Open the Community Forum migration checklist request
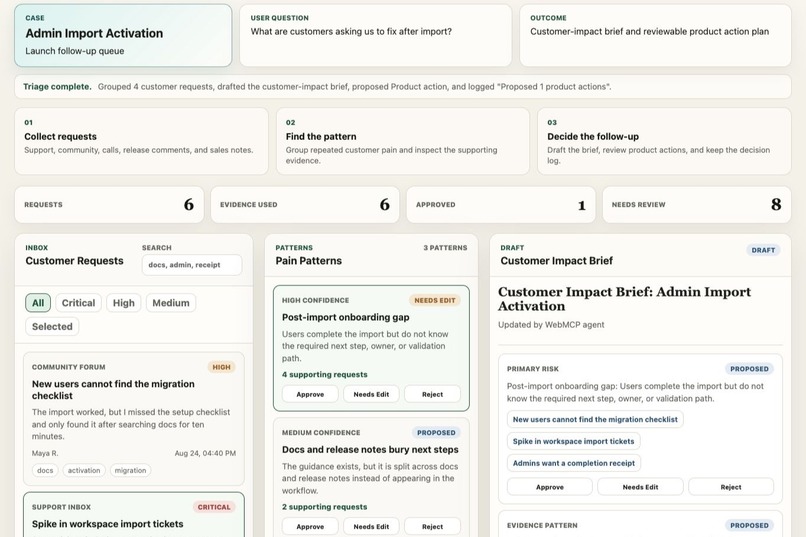806x537 pixels. coord(134,418)
